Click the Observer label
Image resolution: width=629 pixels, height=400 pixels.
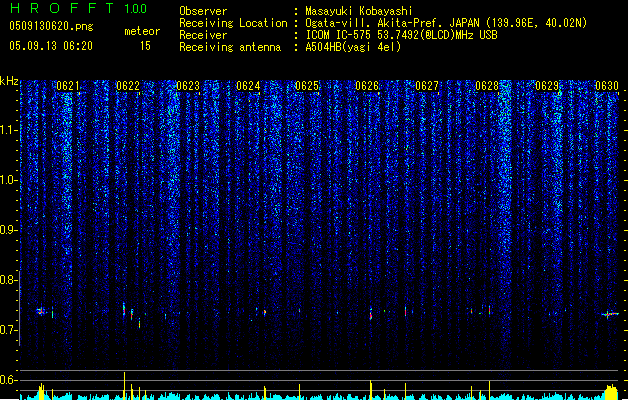pos(203,11)
